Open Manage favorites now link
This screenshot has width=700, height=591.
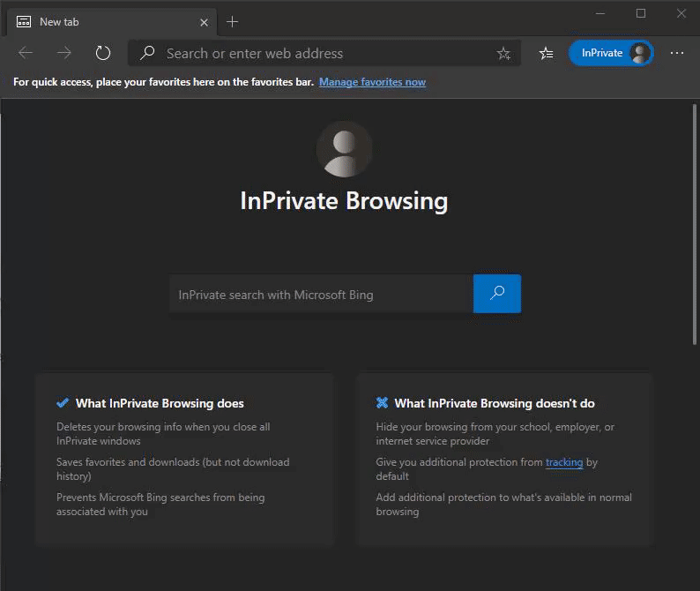click(372, 82)
